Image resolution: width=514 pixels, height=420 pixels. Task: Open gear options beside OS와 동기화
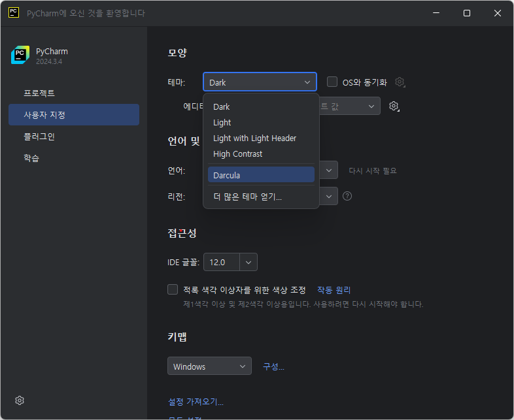[400, 82]
